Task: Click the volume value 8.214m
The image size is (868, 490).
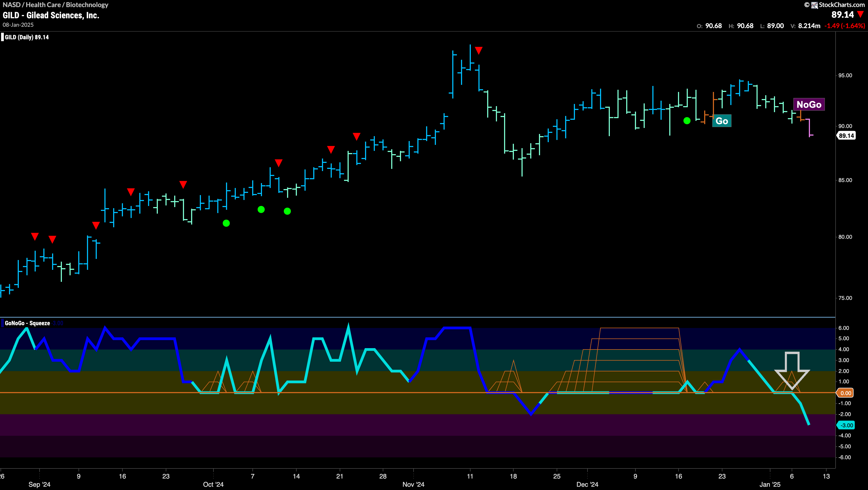Action: (x=809, y=26)
